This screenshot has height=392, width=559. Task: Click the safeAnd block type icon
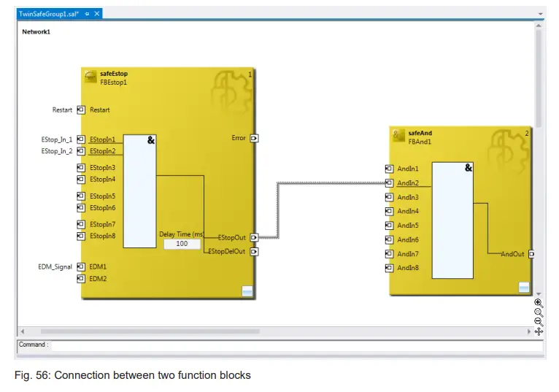[x=398, y=136]
